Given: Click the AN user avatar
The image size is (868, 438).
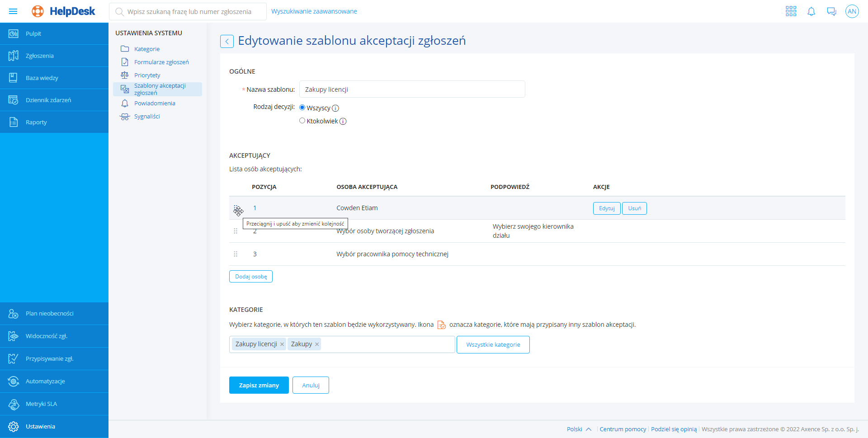Looking at the screenshot, I should tap(852, 11).
